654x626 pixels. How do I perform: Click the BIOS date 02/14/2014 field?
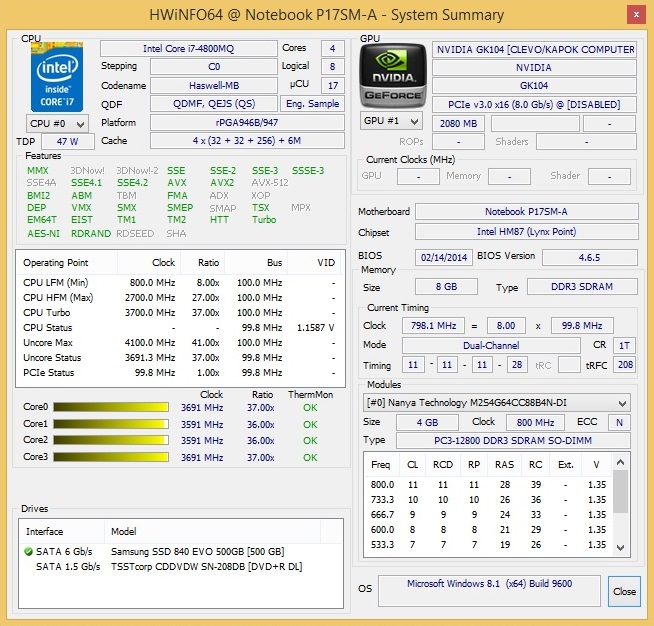click(x=444, y=257)
